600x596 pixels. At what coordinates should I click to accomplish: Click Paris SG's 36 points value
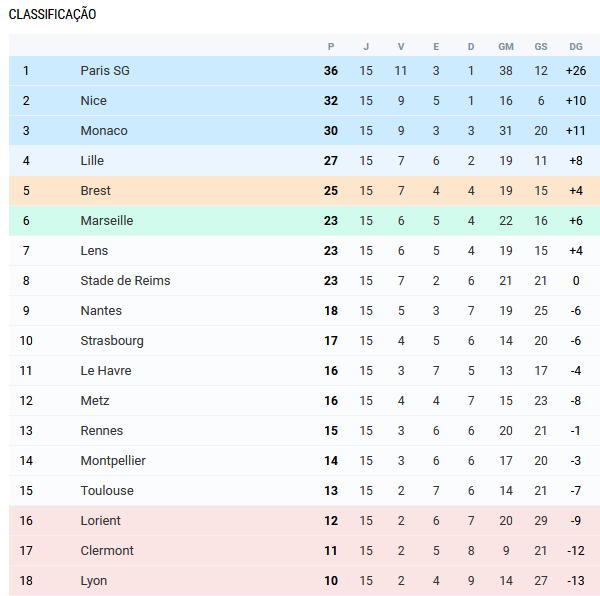[331, 71]
